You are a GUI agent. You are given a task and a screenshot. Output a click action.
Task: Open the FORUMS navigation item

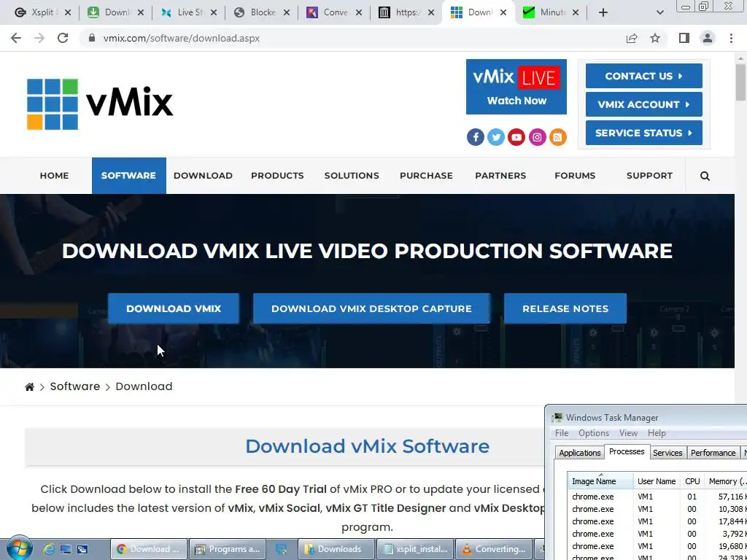[575, 176]
